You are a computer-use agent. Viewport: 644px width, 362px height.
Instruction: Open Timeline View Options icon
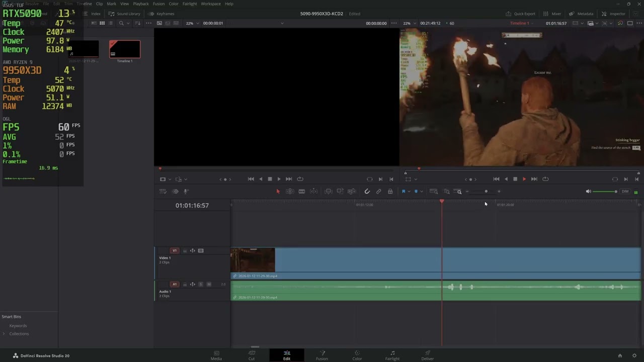(x=163, y=192)
